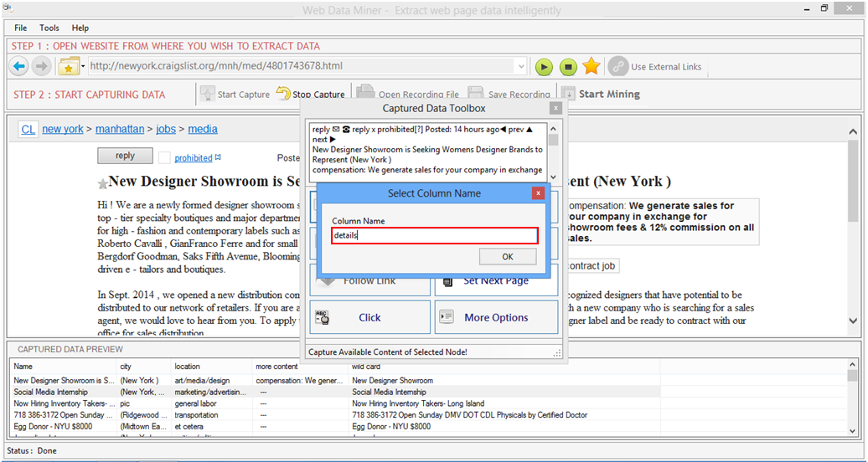Click inside the URL address field
This screenshot has height=462, width=868.
coord(302,66)
